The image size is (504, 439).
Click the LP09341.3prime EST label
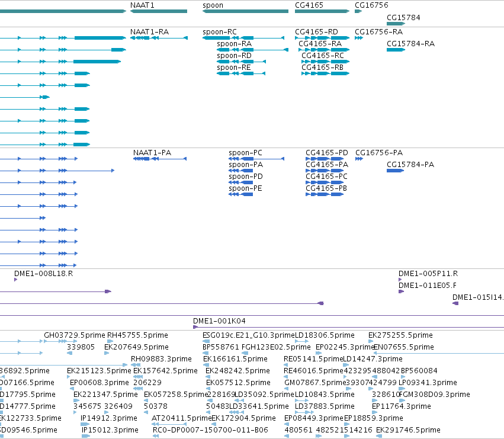(x=428, y=383)
